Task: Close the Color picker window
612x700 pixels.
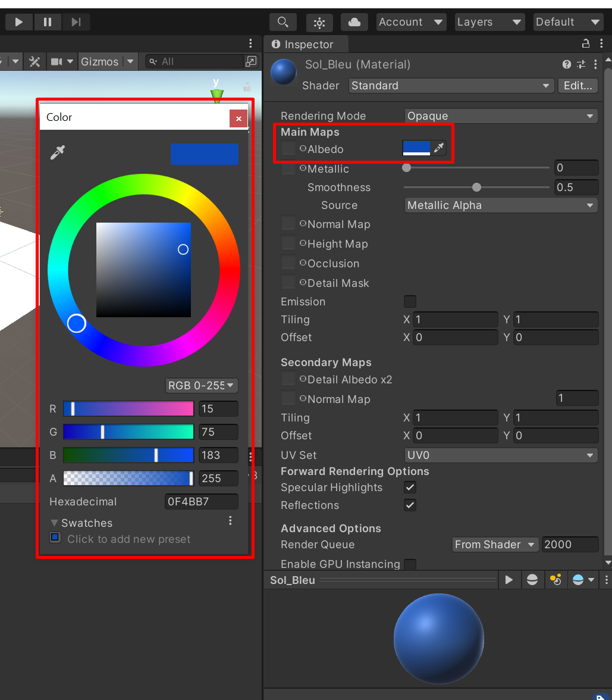Action: tap(238, 118)
